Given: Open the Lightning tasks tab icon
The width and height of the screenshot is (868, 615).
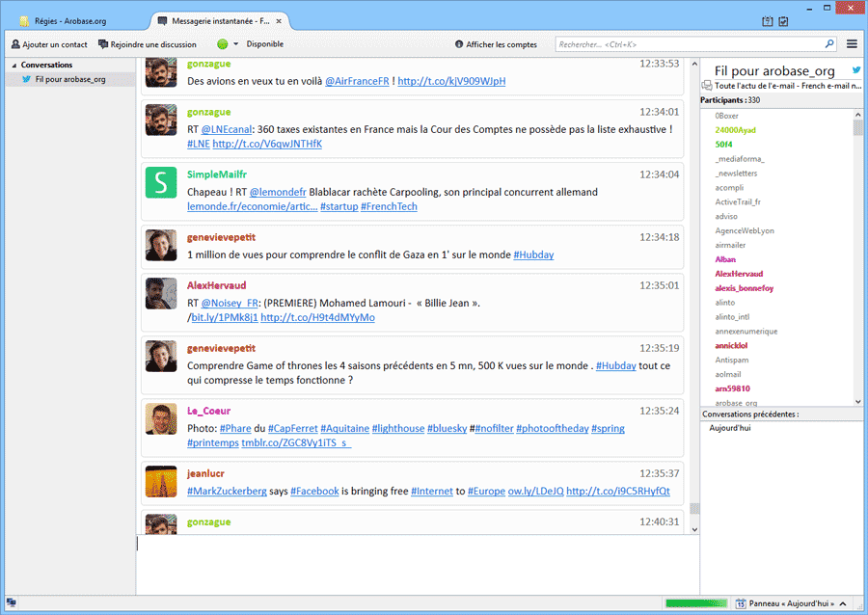Looking at the screenshot, I should point(783,21).
